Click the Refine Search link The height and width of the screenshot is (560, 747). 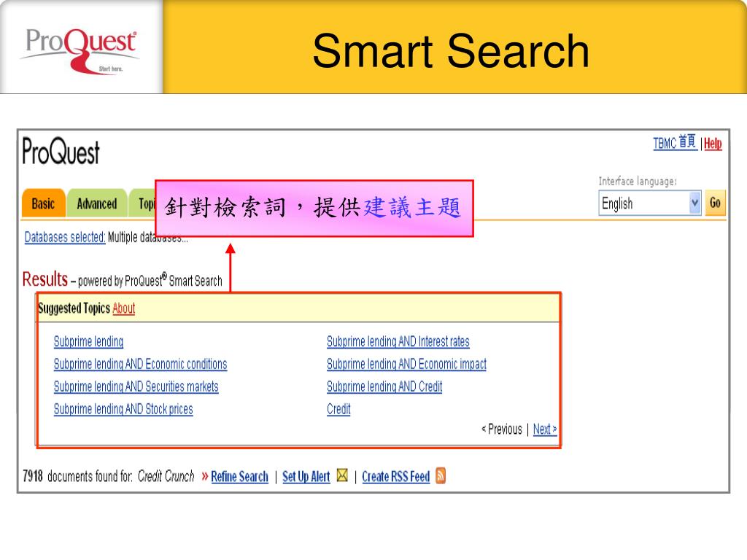[x=239, y=476]
